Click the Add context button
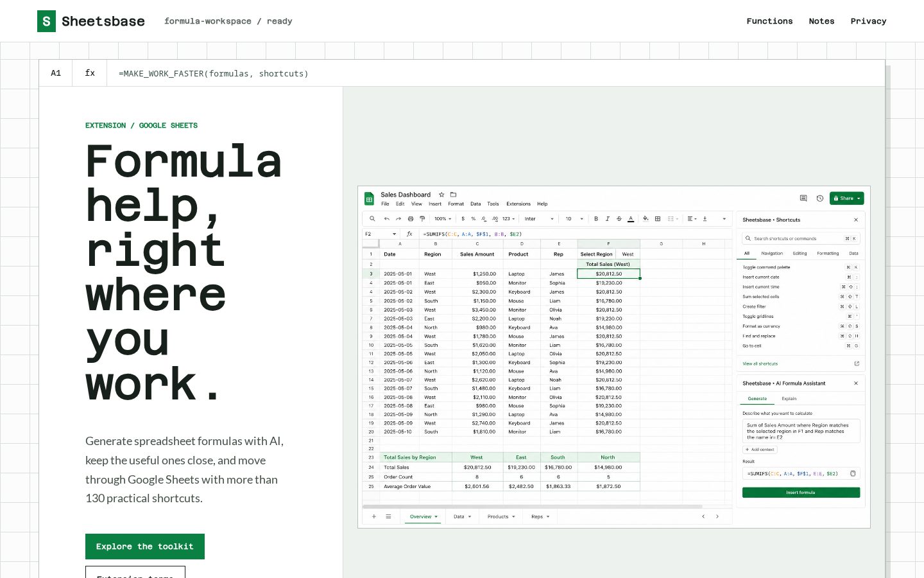924x578 pixels. tap(760, 450)
